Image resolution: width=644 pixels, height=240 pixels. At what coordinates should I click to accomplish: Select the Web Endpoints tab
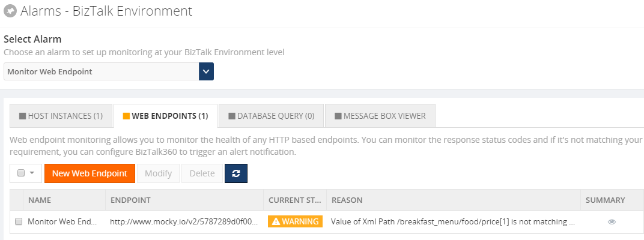pyautogui.click(x=166, y=116)
